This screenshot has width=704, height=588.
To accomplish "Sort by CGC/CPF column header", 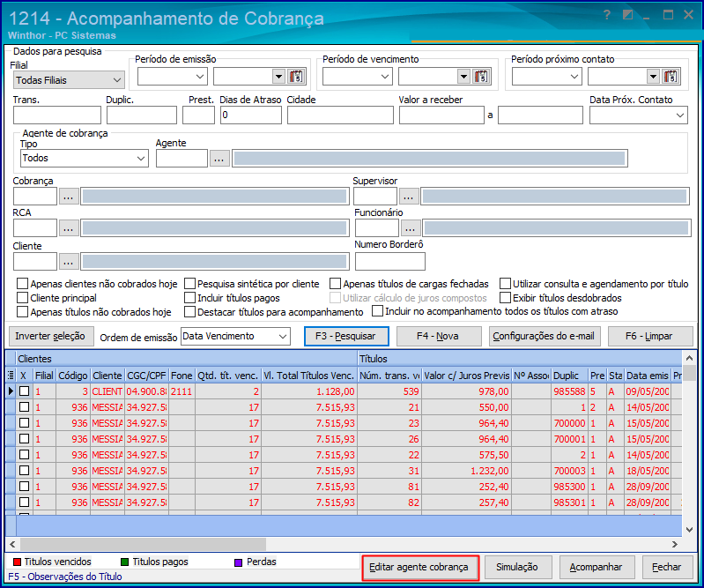I will coord(146,376).
